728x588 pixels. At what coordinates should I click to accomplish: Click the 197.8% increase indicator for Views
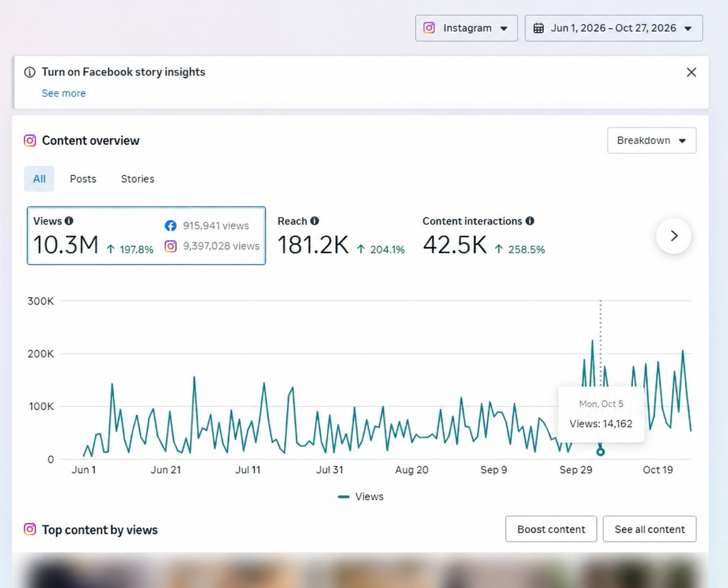130,249
